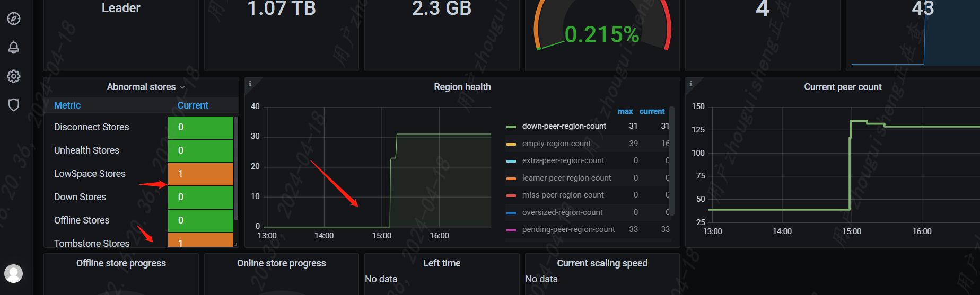Screen dimensions: 980x295
Task: Click the Region health info icon
Action: coord(250,84)
